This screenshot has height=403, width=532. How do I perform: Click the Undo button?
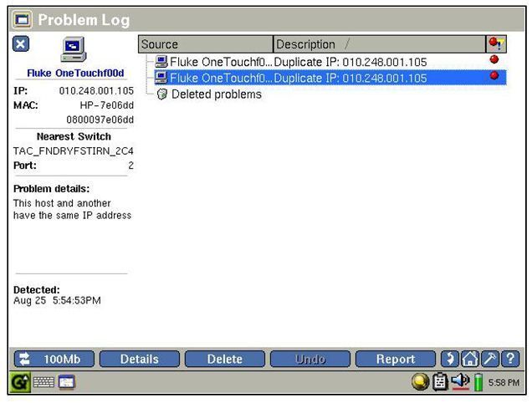310,359
